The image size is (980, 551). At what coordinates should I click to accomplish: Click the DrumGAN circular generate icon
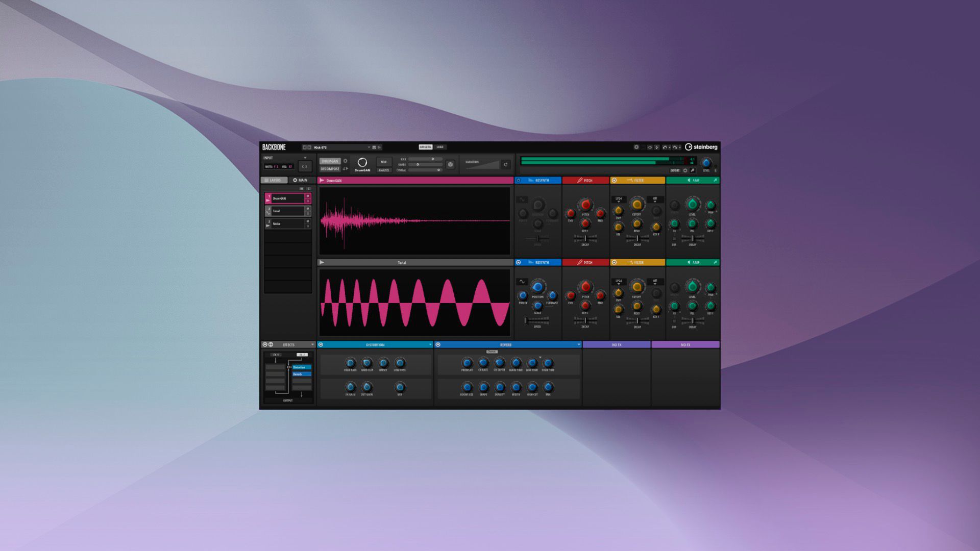point(362,162)
